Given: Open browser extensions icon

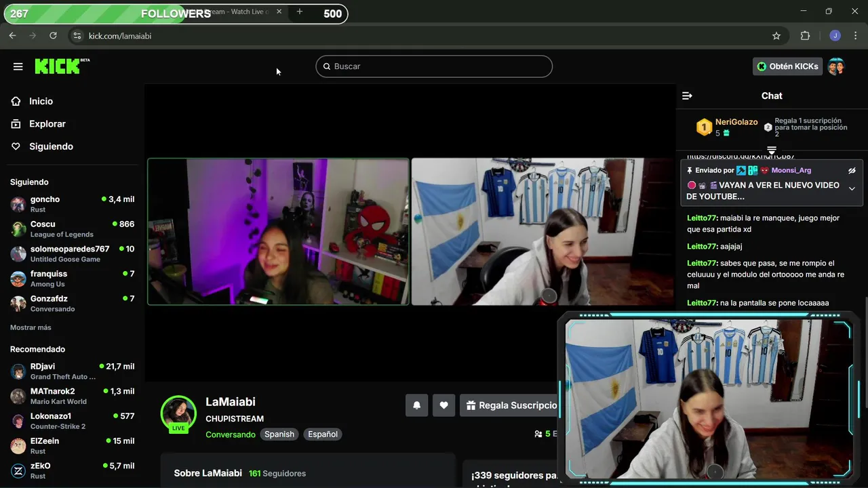Looking at the screenshot, I should click(806, 36).
